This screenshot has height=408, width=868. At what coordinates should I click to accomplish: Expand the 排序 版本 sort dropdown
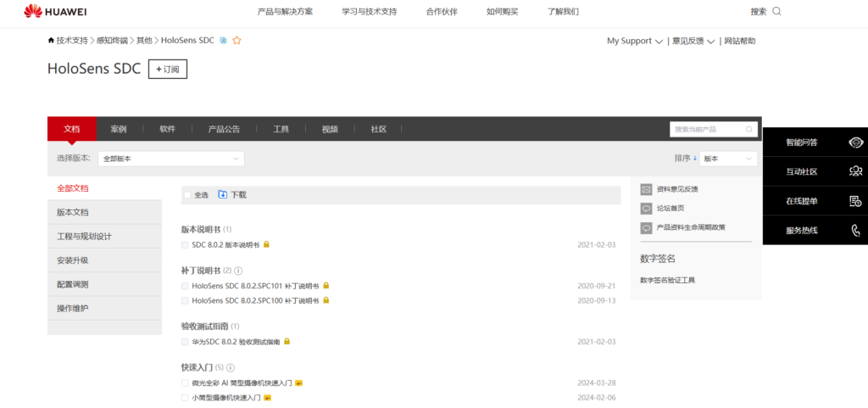[x=727, y=159]
